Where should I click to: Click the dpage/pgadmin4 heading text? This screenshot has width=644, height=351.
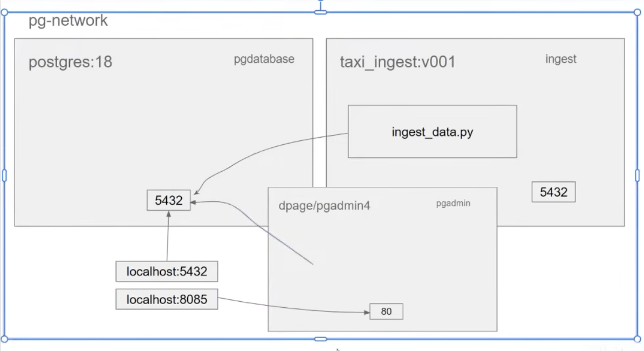324,206
